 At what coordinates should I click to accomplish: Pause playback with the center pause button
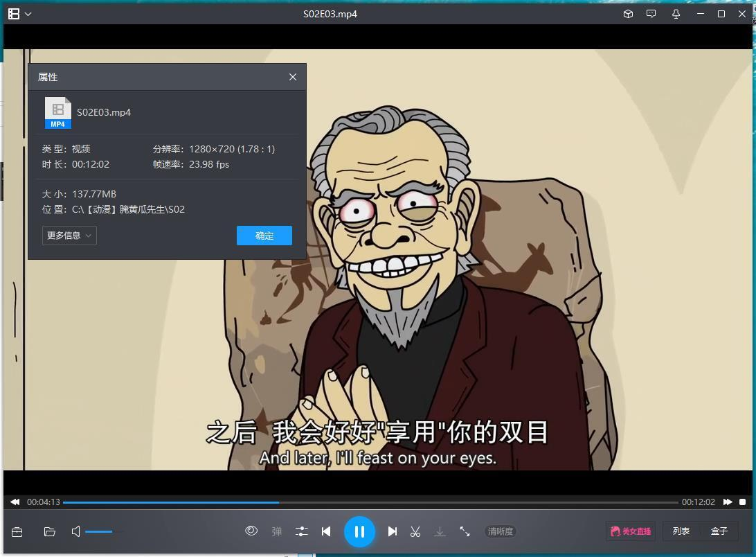(x=360, y=531)
